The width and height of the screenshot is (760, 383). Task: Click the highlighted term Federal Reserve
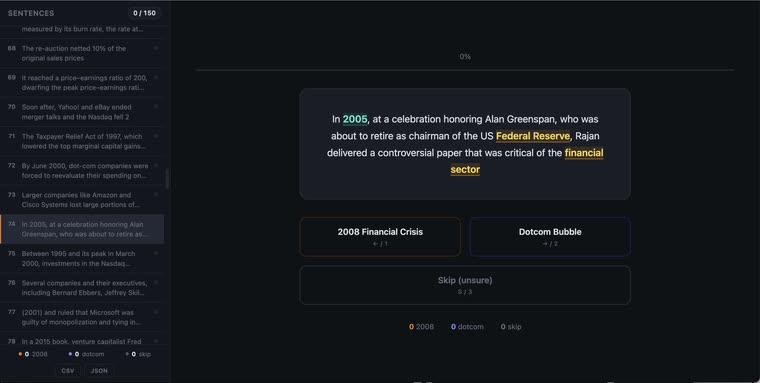533,136
